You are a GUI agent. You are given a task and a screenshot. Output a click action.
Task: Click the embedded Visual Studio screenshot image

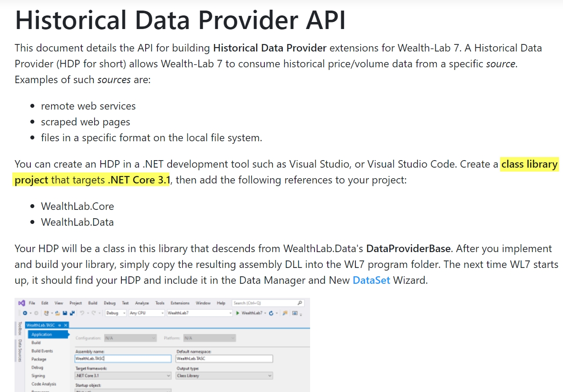point(162,345)
